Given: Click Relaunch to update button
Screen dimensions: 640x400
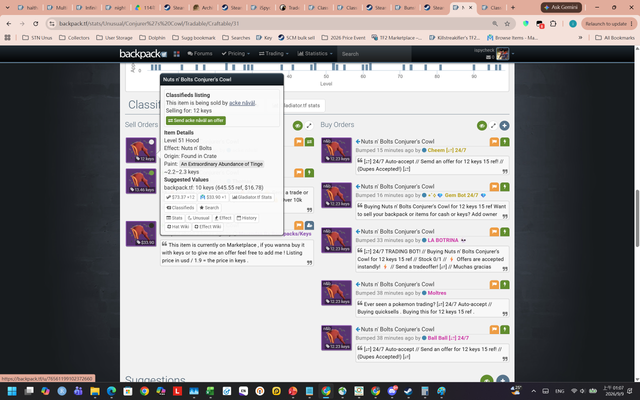Looking at the screenshot, I should 609,24.
